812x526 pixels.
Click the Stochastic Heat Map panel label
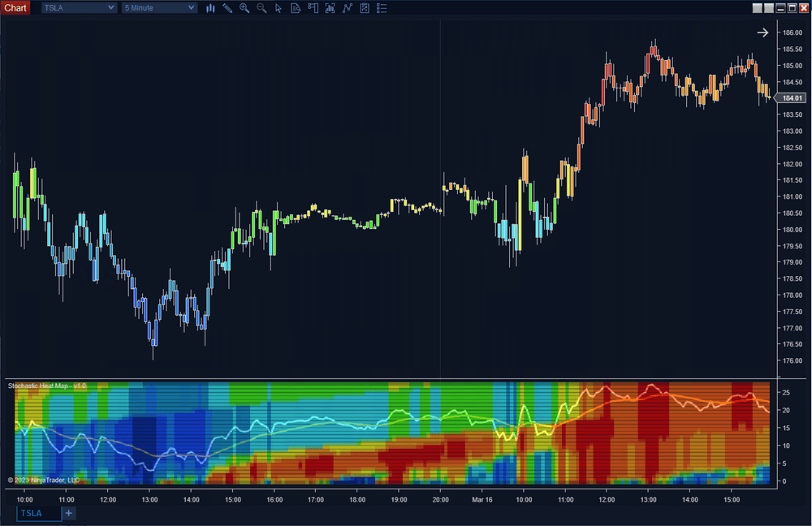pos(45,385)
